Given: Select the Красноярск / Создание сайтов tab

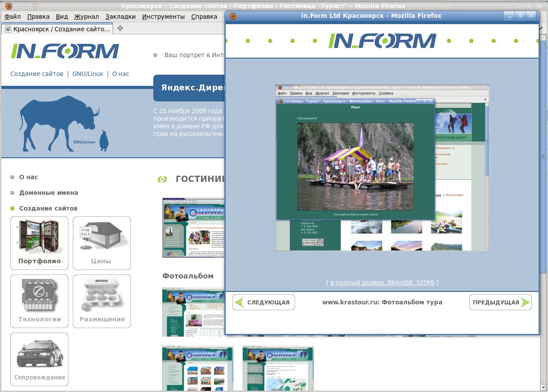Looking at the screenshot, I should [57, 29].
